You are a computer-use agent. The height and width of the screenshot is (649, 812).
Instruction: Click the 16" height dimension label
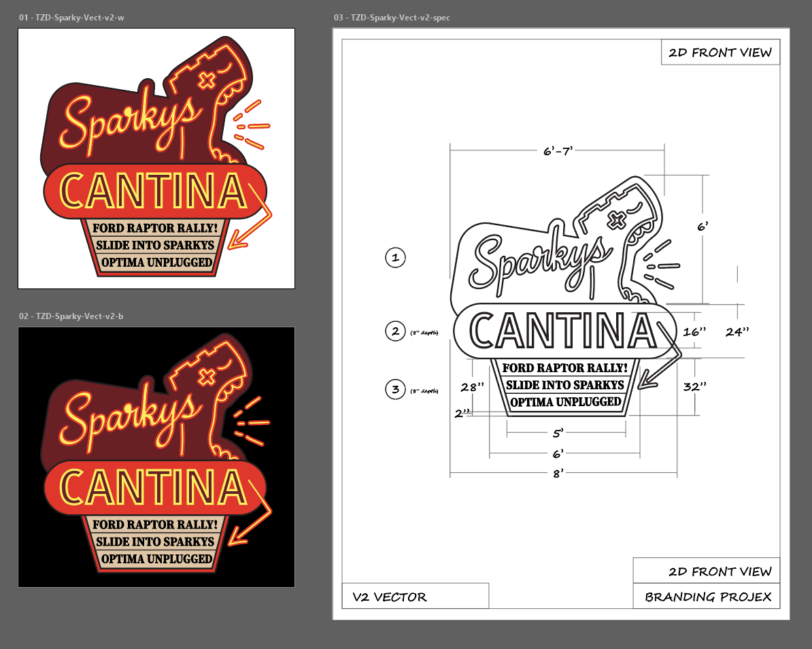point(694,332)
